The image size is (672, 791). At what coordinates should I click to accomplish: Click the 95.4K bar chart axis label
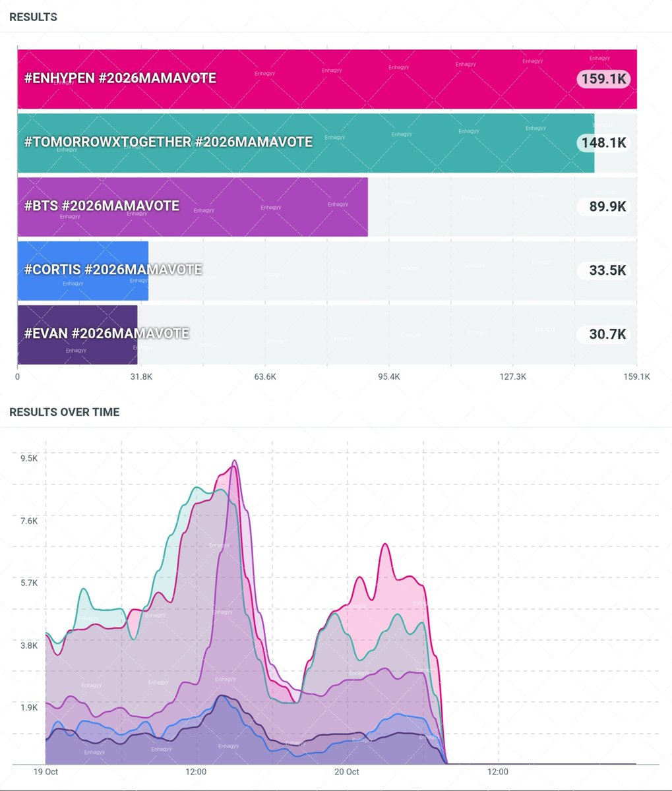coord(388,377)
